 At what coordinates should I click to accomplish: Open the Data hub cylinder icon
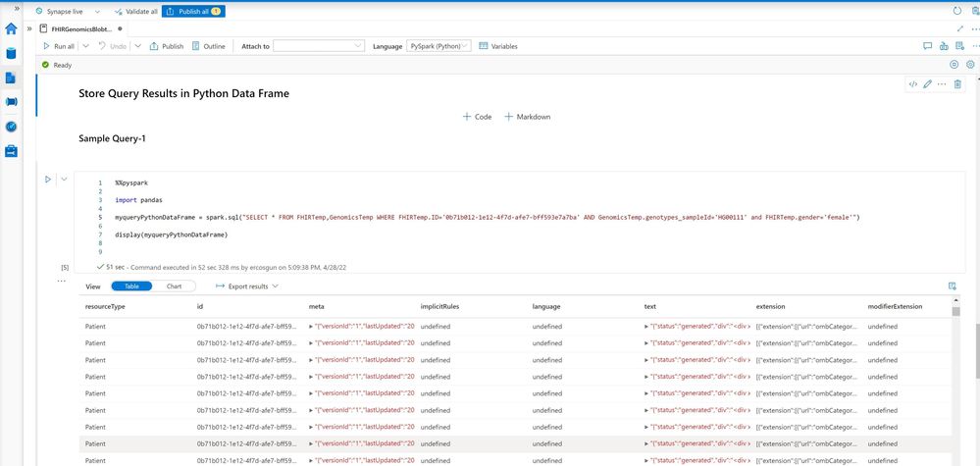[x=11, y=53]
